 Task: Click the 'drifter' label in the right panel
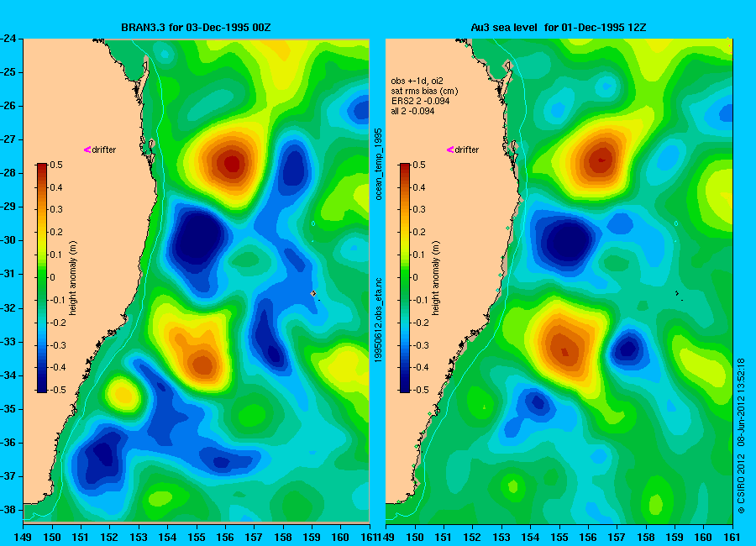click(x=467, y=150)
